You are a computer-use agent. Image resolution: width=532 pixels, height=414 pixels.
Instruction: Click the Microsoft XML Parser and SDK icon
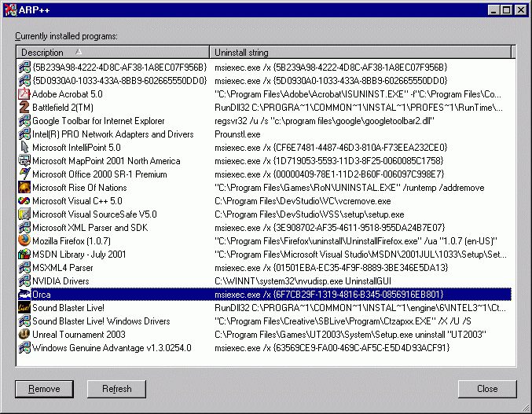click(x=24, y=228)
